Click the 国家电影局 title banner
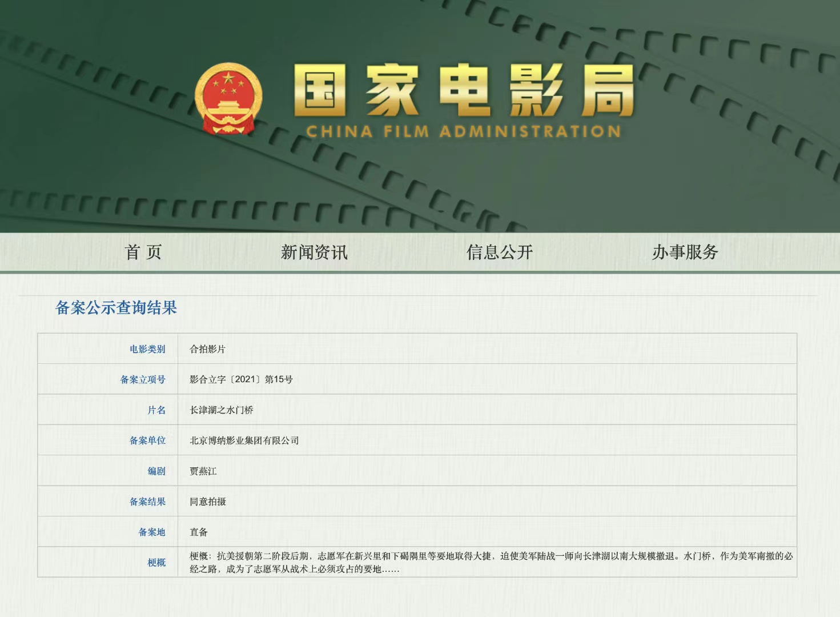Viewport: 840px width, 617px height. click(x=464, y=90)
